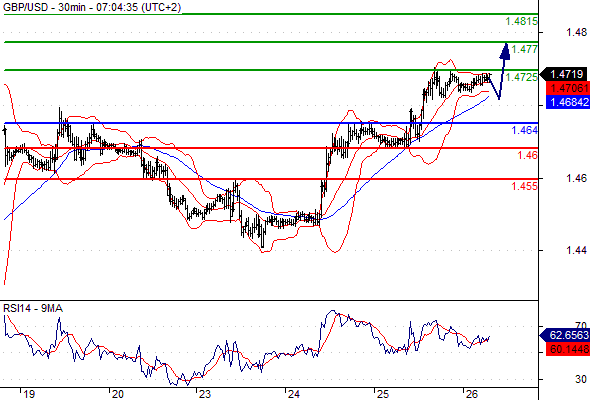Click date 19 on the time axis

[29, 394]
